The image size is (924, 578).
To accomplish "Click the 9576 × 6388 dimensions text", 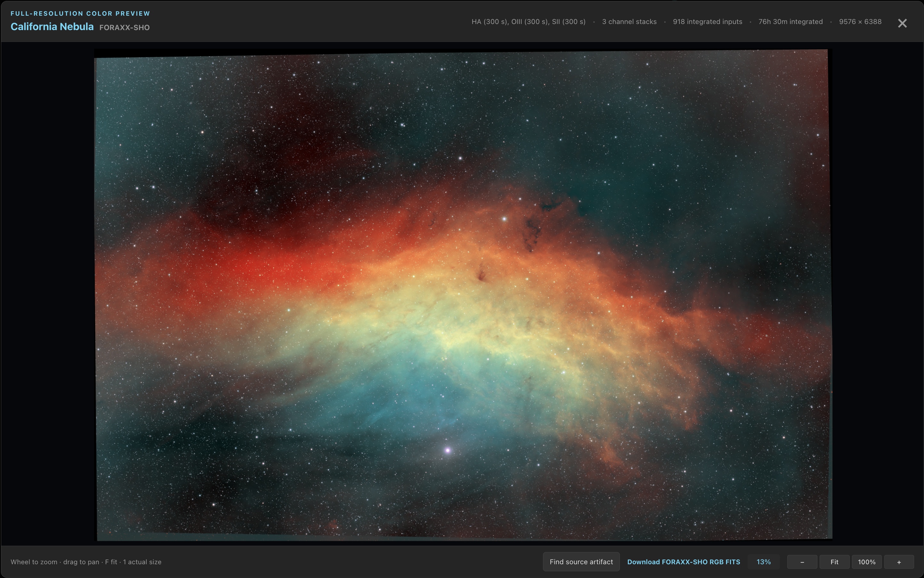I will click(x=860, y=22).
